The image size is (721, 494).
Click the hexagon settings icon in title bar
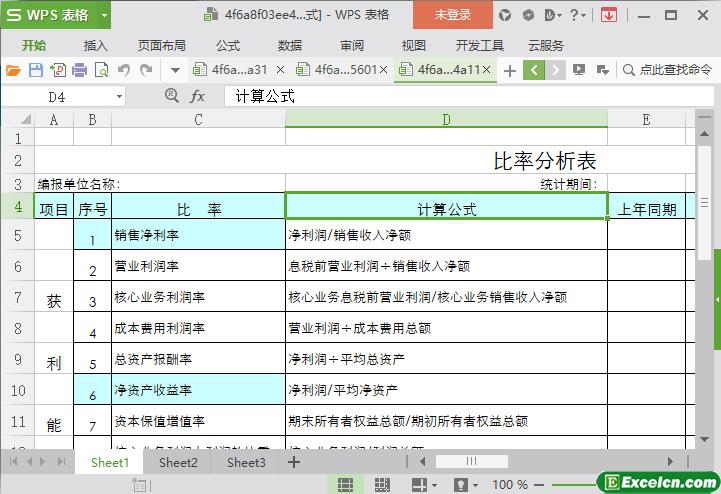[x=528, y=15]
